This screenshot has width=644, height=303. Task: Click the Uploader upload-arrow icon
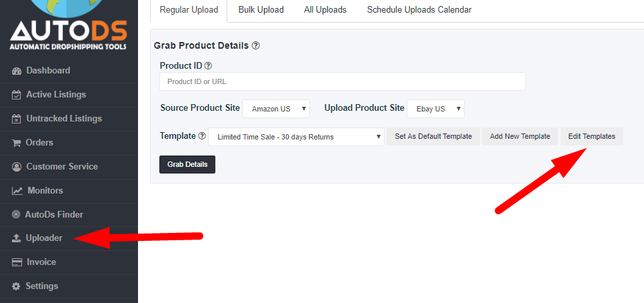coord(17,238)
